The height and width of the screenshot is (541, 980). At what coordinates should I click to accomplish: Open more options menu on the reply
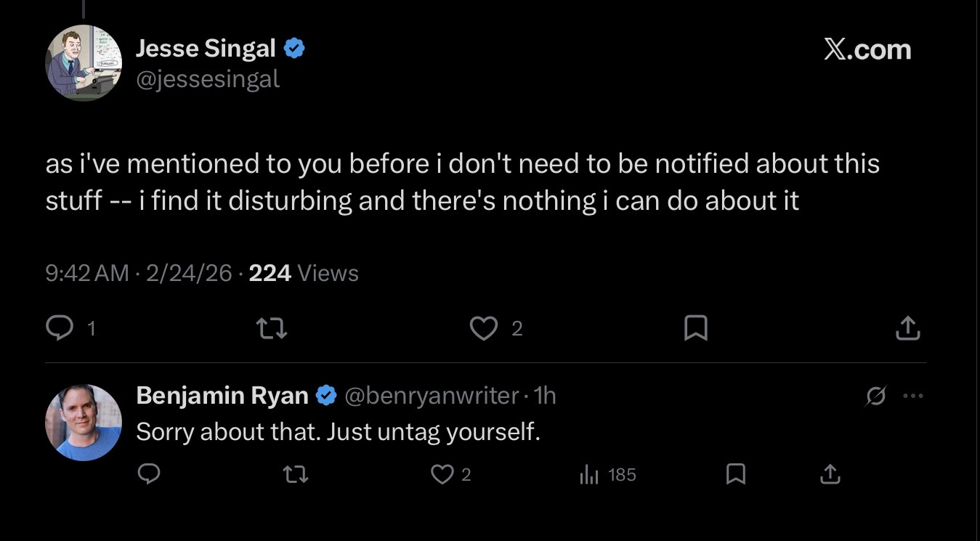click(x=912, y=396)
